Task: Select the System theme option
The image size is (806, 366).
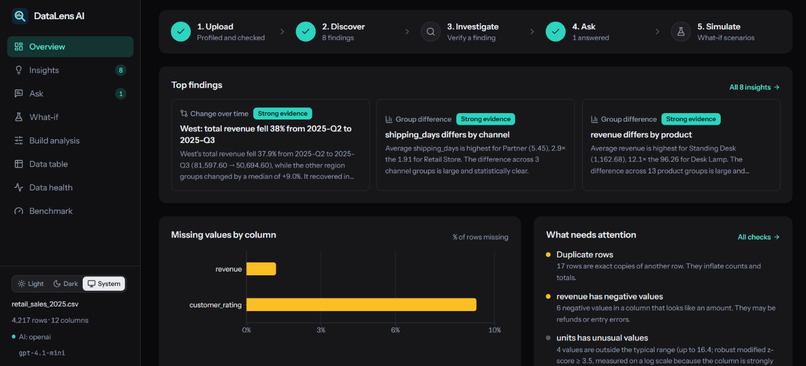Action: click(x=104, y=284)
